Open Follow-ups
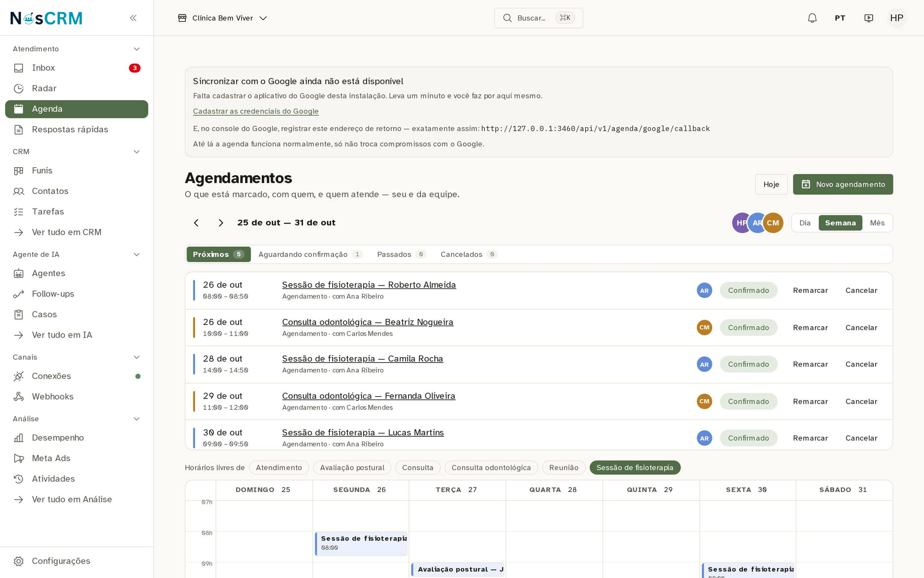Image resolution: width=924 pixels, height=578 pixels. tap(77, 294)
